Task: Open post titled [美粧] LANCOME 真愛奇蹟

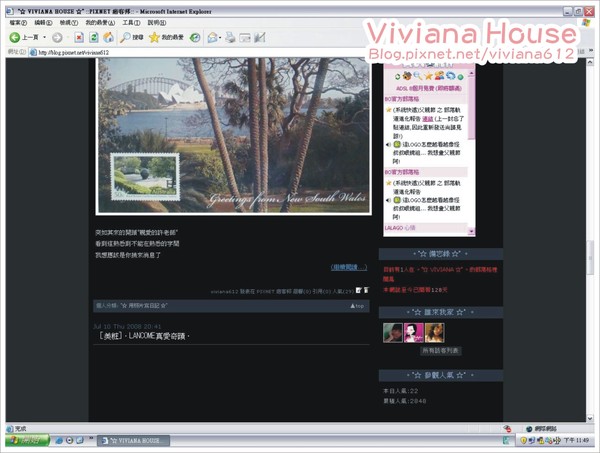Action: (144, 336)
